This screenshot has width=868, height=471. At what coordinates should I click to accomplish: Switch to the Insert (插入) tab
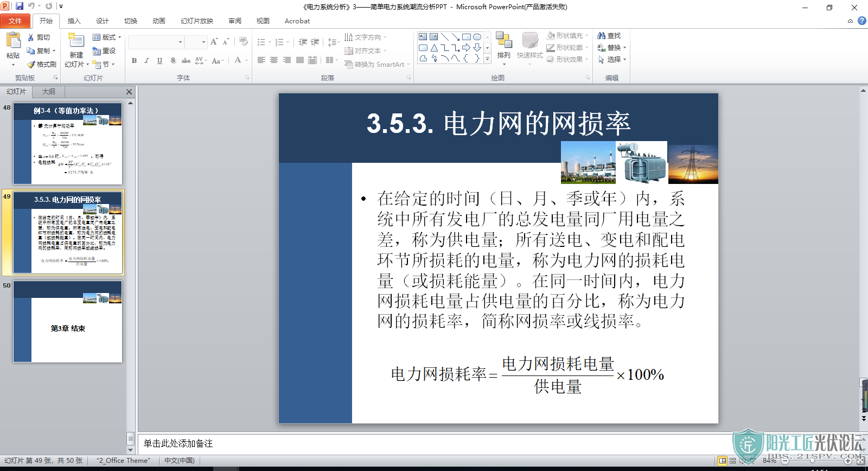click(74, 21)
